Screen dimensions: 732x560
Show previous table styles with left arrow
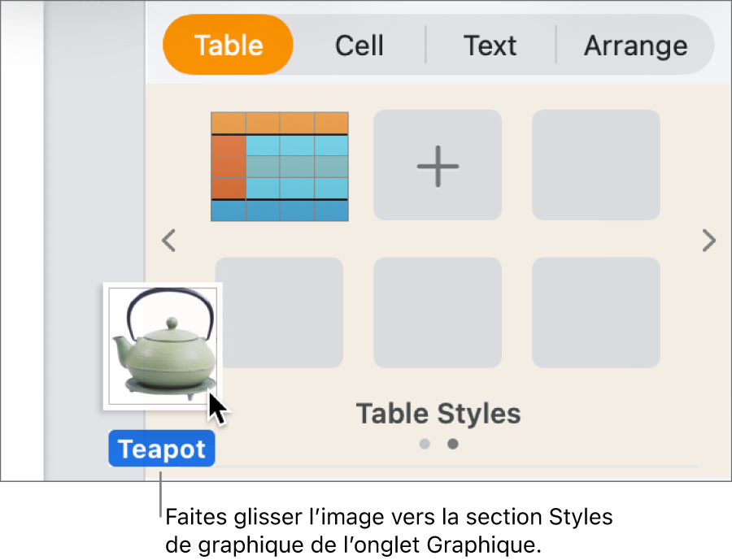tap(168, 241)
